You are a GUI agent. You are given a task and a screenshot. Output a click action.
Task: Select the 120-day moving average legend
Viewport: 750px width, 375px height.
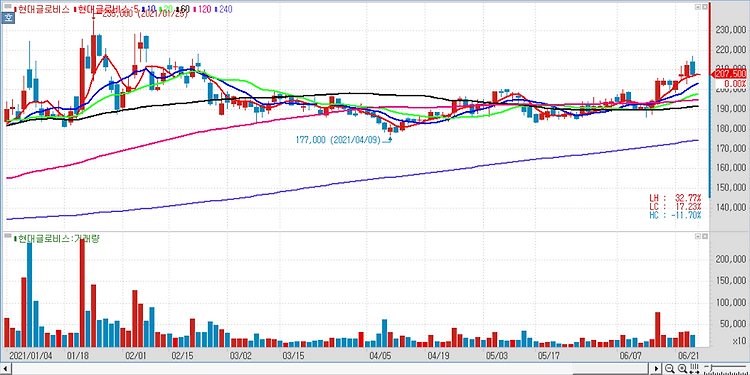point(202,10)
